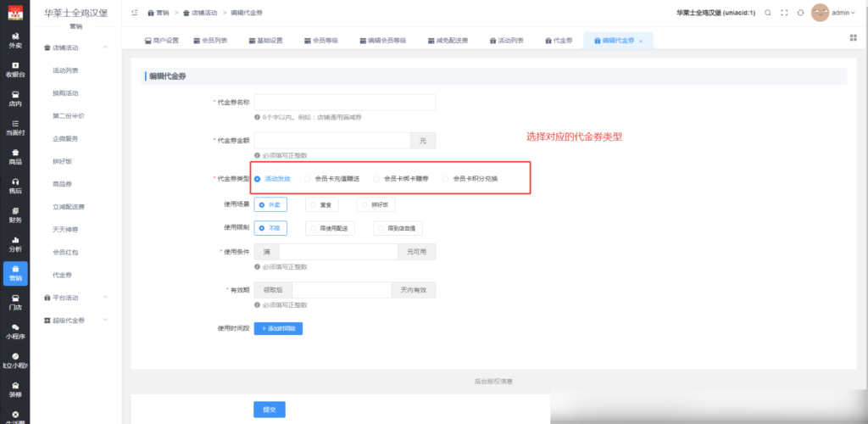868x424 pixels.
Task: Open the 分析 analytics sidebar icon
Action: coord(14,244)
